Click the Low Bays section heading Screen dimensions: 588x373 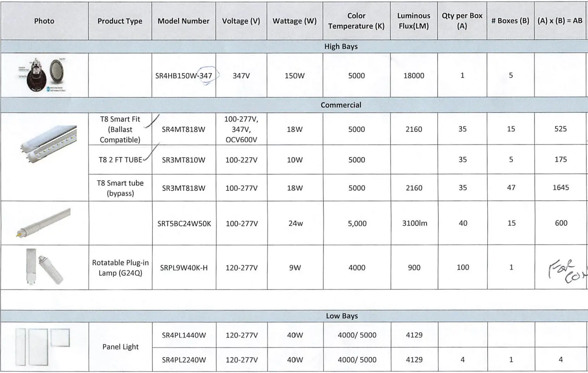point(342,316)
